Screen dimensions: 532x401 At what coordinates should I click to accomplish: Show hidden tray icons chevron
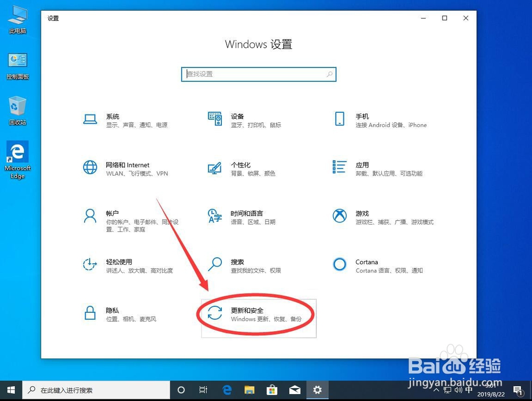pos(436,390)
